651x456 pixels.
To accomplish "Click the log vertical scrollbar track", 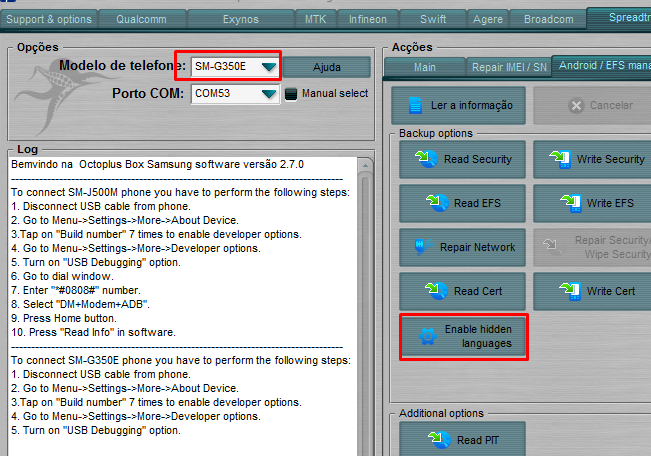I will click(365, 316).
